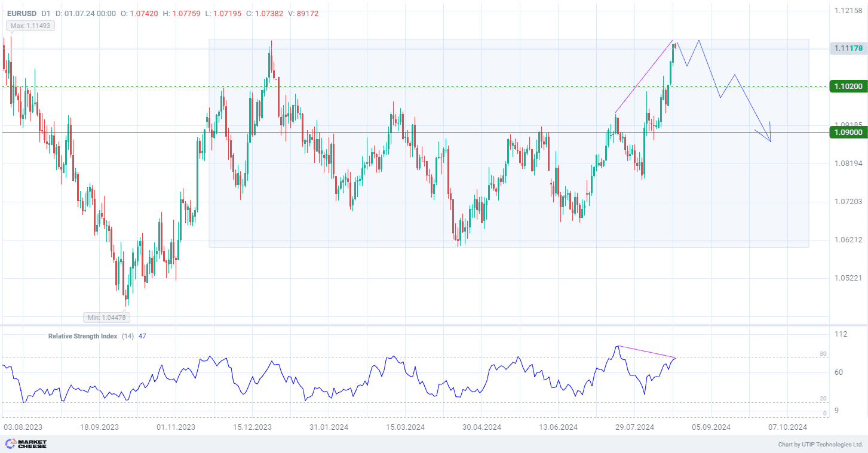Select the Min: 1.04478 price marker

click(108, 318)
